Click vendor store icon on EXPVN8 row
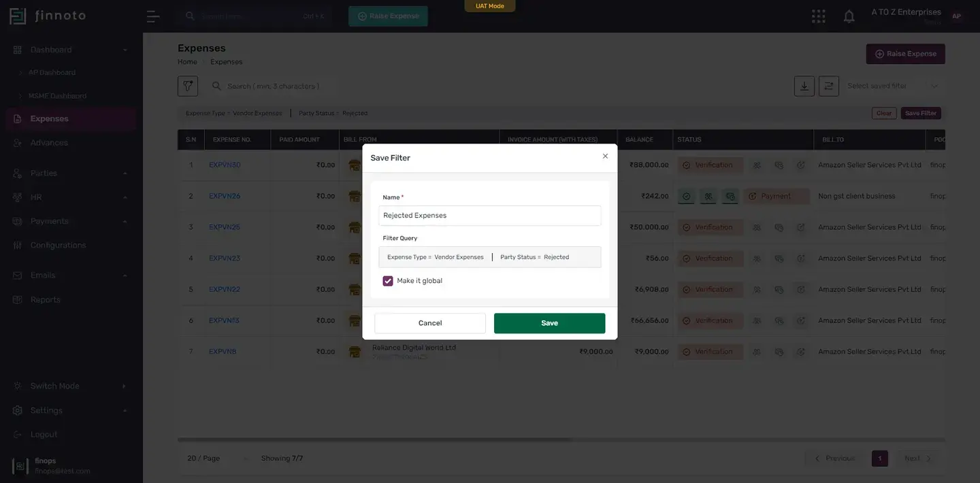This screenshot has width=980, height=483. tap(355, 352)
